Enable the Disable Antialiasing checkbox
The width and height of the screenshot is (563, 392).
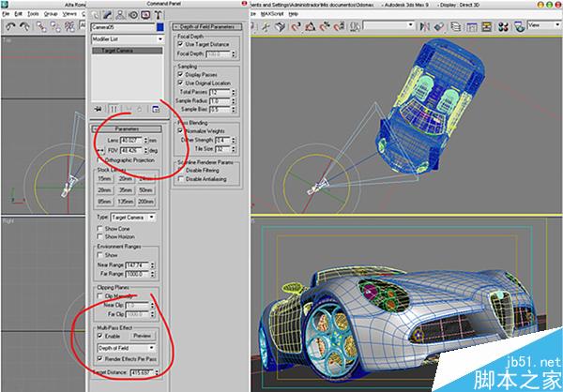(x=180, y=179)
